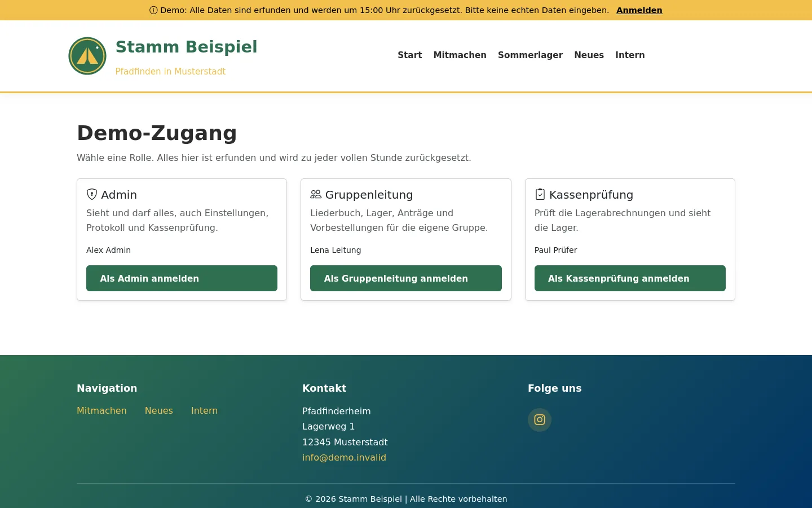Click the Stamm Beispiel site title
The height and width of the screenshot is (508, 812).
pyautogui.click(x=186, y=47)
